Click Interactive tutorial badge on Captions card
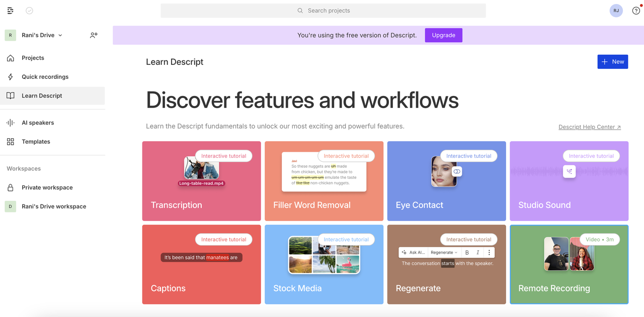This screenshot has height=317, width=644. click(x=224, y=240)
